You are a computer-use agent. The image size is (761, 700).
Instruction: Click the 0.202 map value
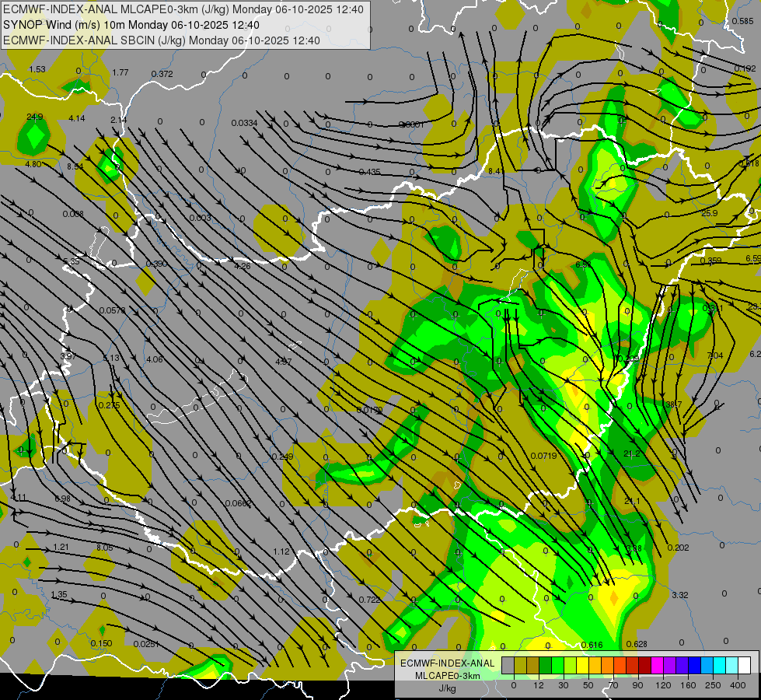[678, 548]
